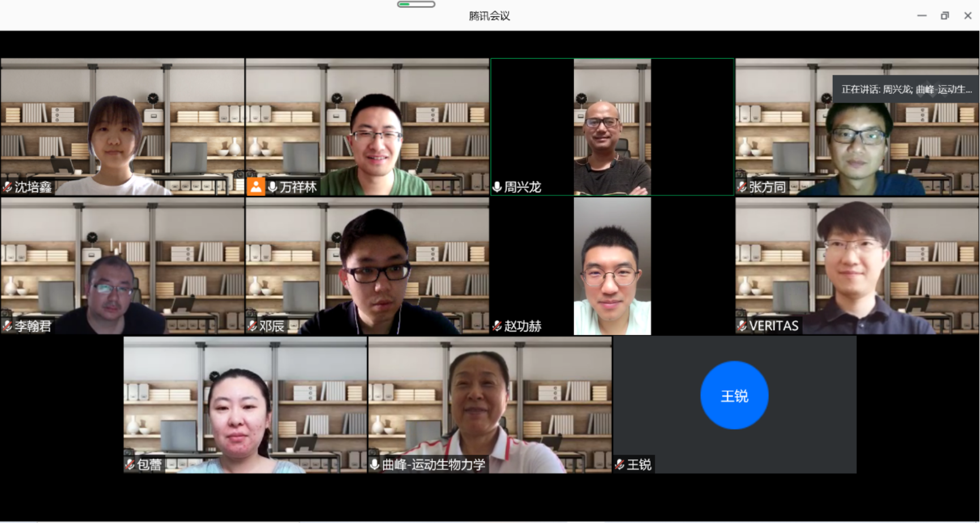Click the muted microphone icon beside 赵功赫
Screen dimensions: 980x523
[x=497, y=326]
